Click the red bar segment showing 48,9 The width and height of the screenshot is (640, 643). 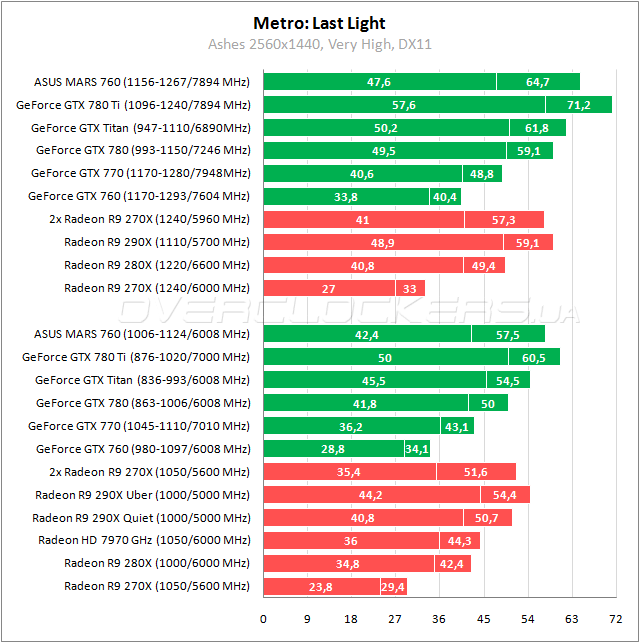pos(383,242)
